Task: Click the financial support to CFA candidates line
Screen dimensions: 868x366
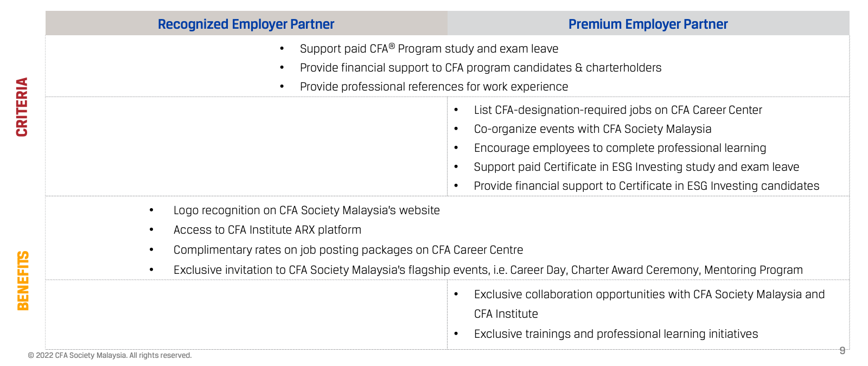Action: [x=480, y=68]
